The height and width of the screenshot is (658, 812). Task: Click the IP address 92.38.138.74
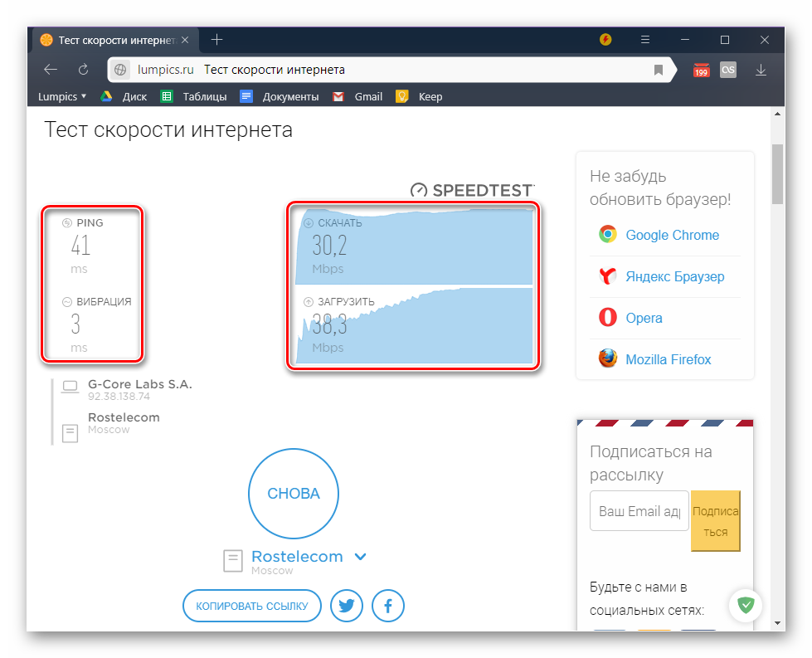119,397
